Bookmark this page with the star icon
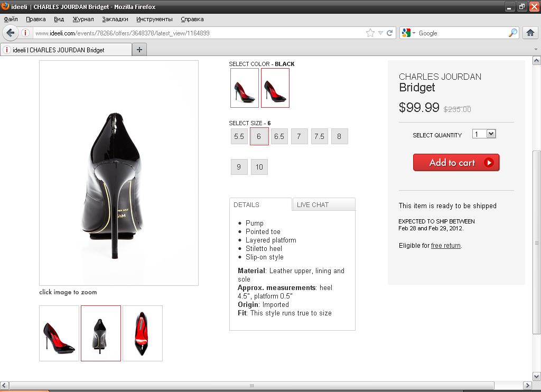 click(370, 33)
